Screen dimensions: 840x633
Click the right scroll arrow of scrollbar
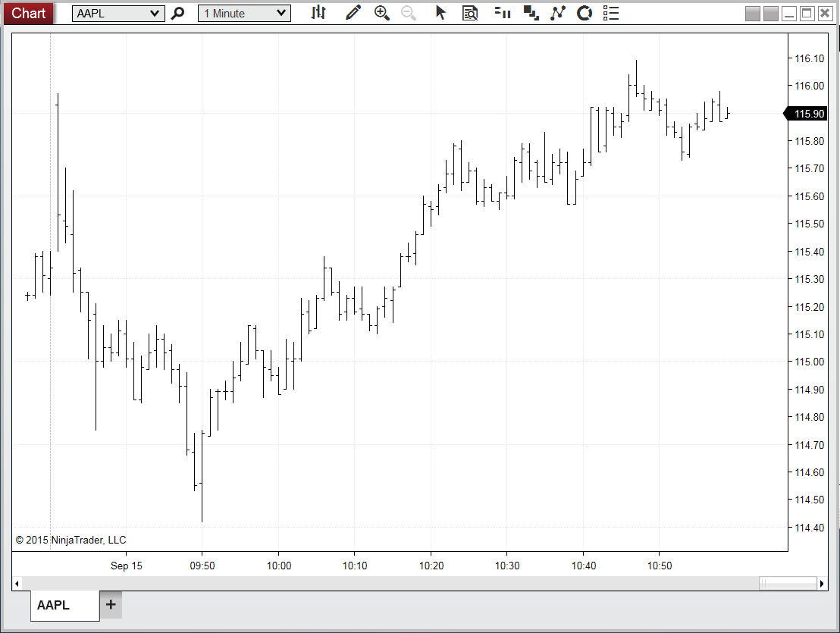click(822, 584)
